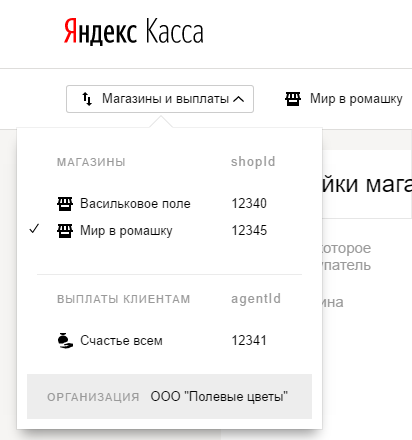Click the shopId column header

point(253,162)
